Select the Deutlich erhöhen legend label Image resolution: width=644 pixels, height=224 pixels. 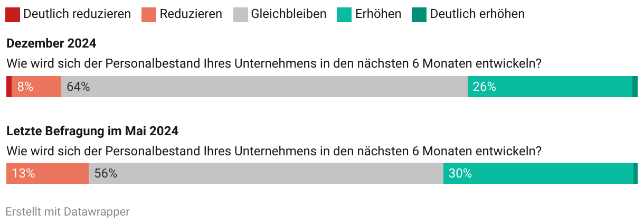477,14
